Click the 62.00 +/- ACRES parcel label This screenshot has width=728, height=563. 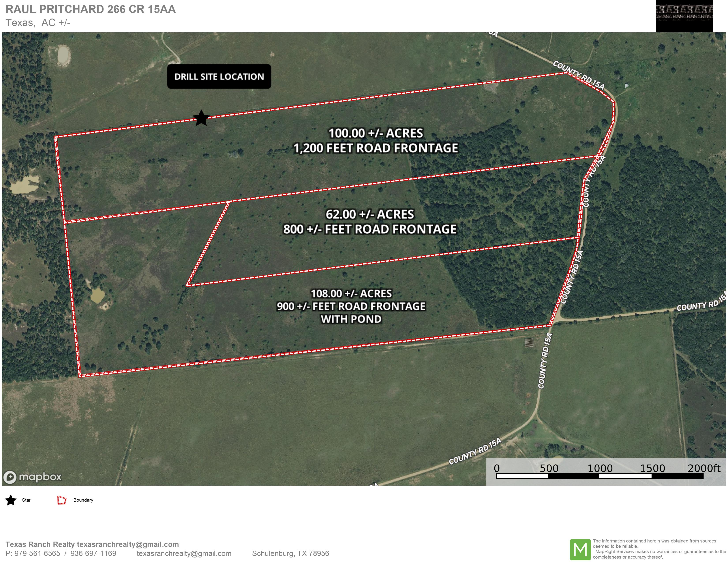pos(370,214)
